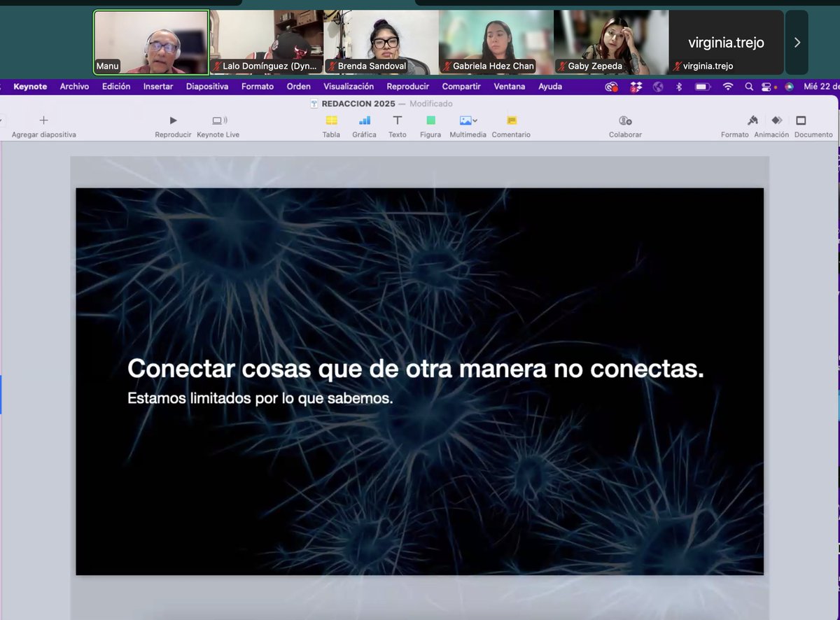Open Keynote Live from the toolbar
Screen dimensions: 840x620
click(218, 126)
